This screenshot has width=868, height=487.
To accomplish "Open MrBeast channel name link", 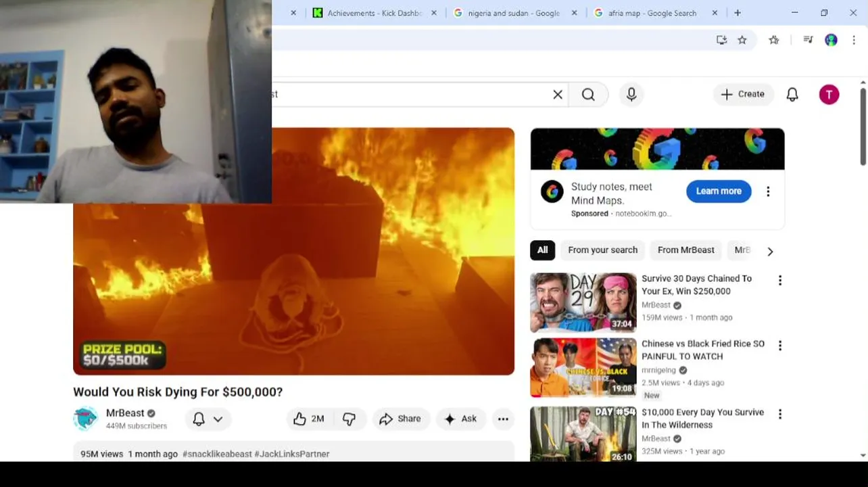I will click(x=125, y=413).
